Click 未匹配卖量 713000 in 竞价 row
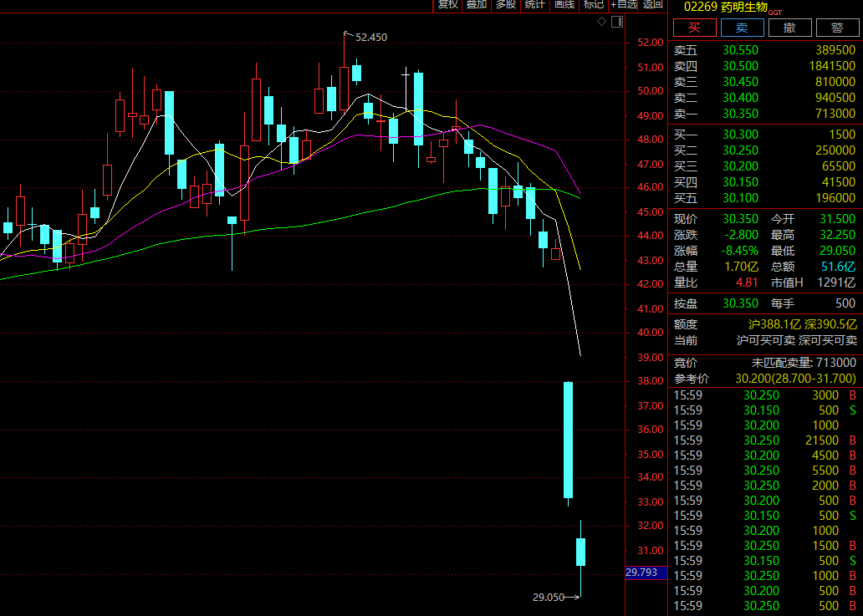 point(804,363)
